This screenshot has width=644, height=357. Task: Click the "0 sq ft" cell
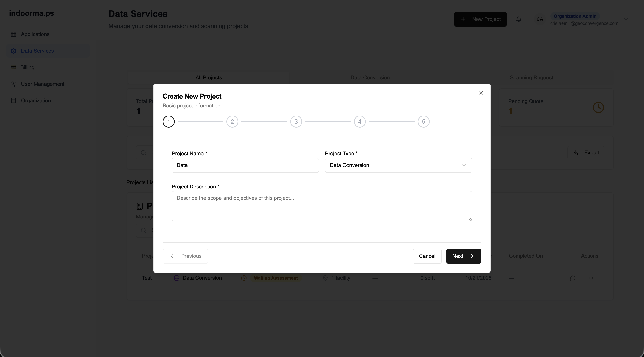coord(427,278)
